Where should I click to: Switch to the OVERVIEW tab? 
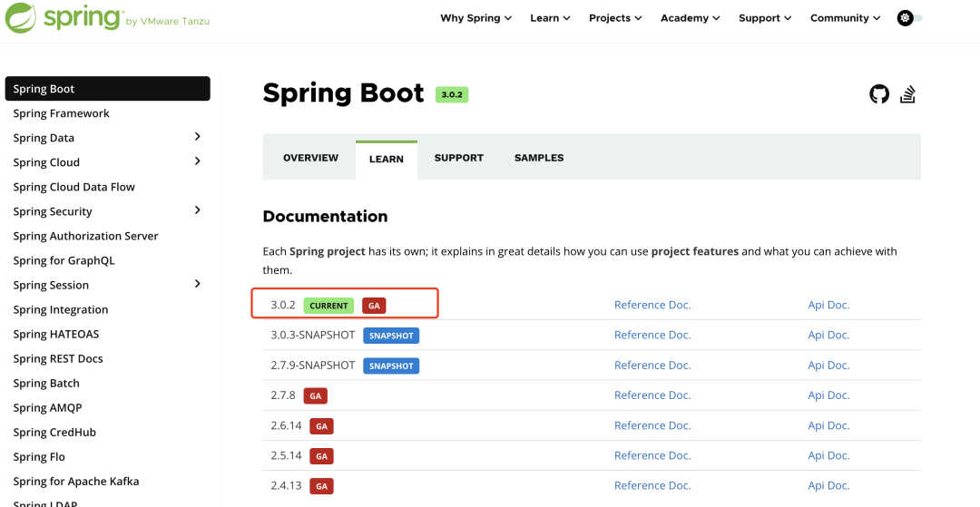point(310,158)
